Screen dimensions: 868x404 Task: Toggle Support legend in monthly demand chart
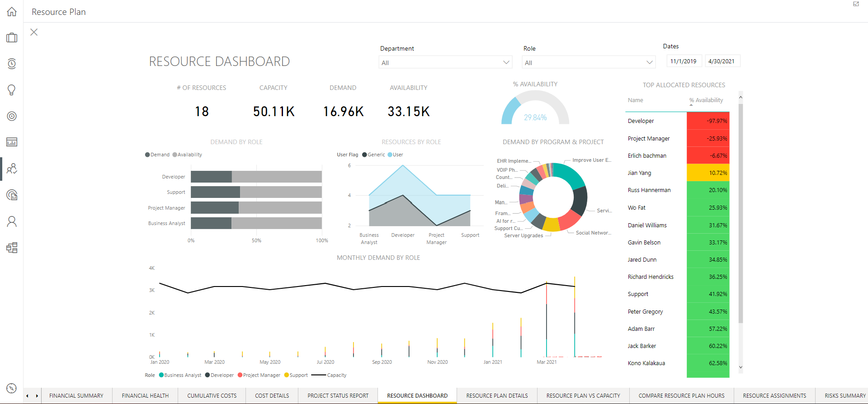296,375
